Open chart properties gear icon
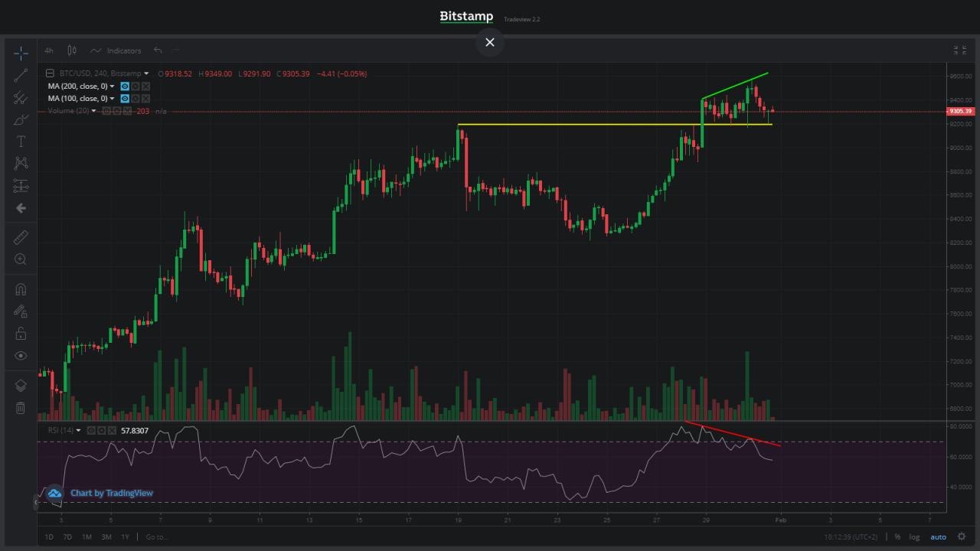The image size is (980, 551). [962, 537]
